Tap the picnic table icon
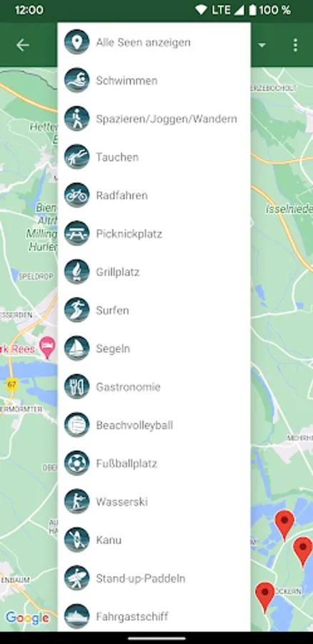Image resolution: width=313 pixels, height=644 pixels. [76, 234]
